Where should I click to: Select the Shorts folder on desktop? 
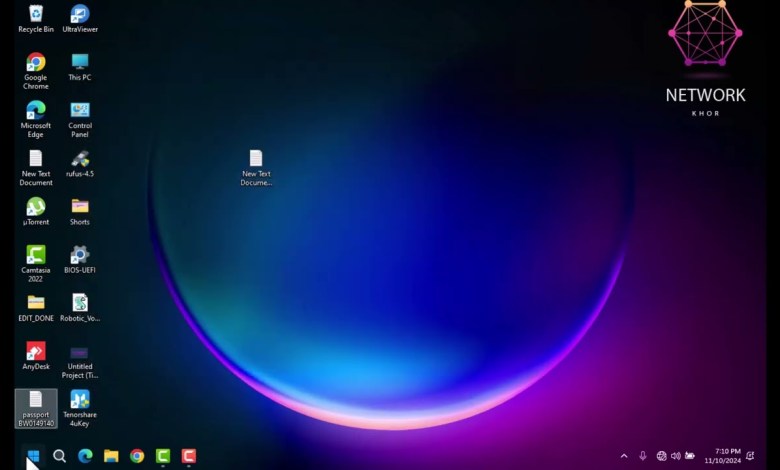pos(80,211)
